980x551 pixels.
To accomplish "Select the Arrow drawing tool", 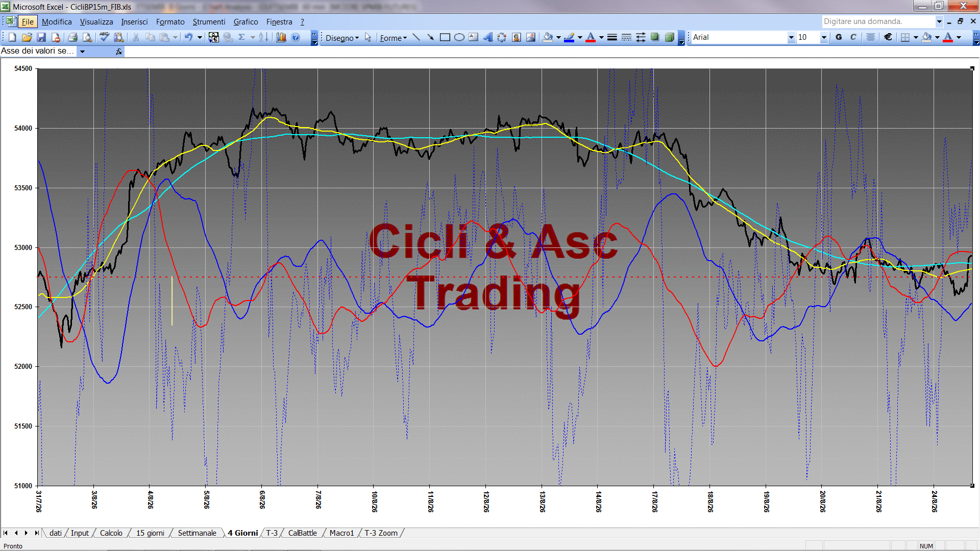I will [x=430, y=37].
